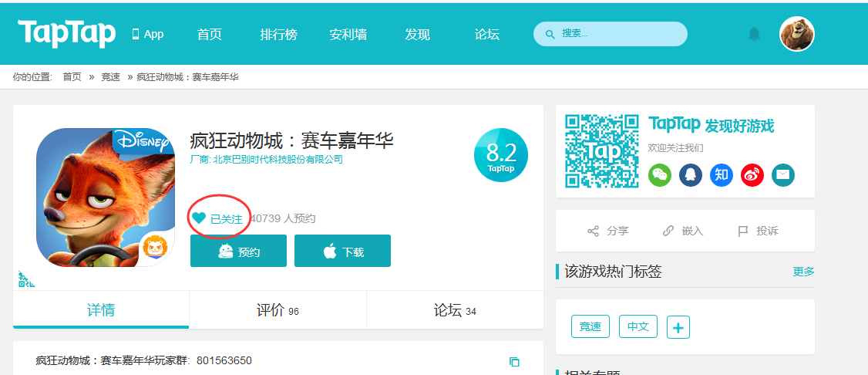Screen dimensions: 868x375
Task: Click the TapTap 发现好游戏 heading
Action: 711,125
